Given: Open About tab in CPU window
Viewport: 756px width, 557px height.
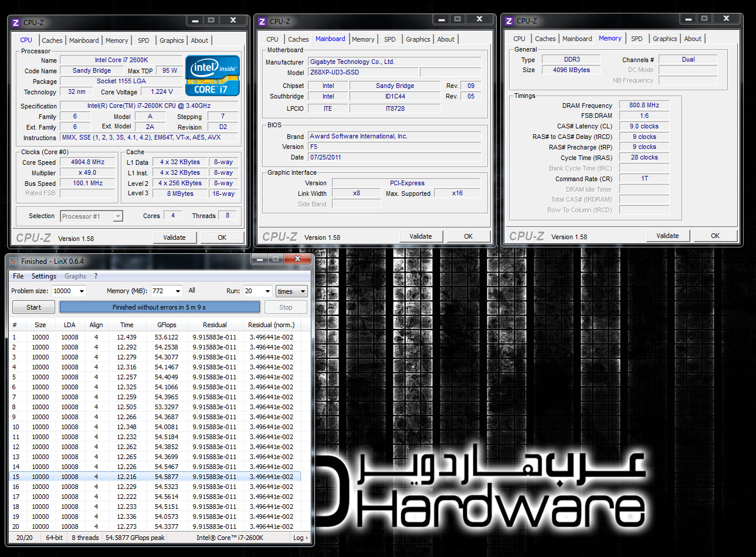Looking at the screenshot, I should (x=199, y=40).
